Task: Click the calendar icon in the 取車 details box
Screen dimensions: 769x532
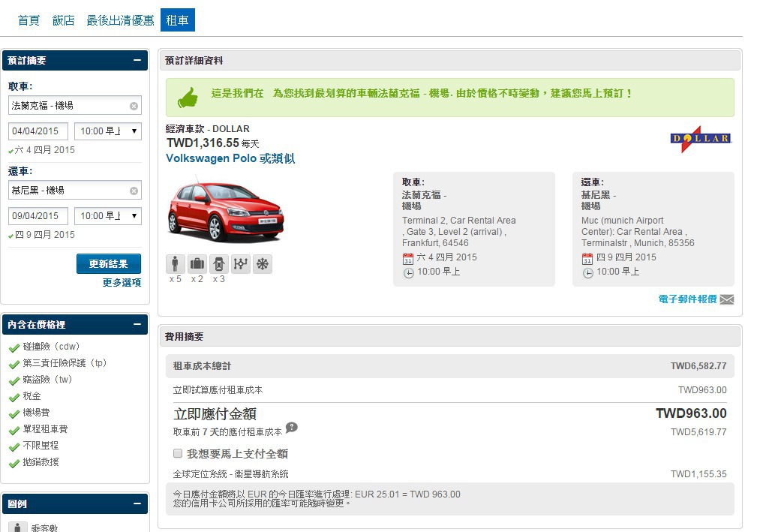Action: [x=408, y=258]
